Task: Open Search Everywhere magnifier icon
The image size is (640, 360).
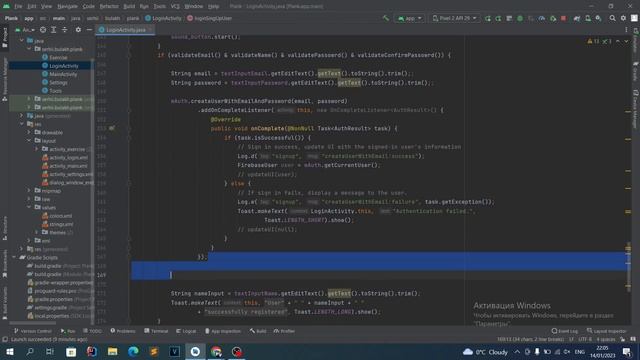Action: coord(612,18)
